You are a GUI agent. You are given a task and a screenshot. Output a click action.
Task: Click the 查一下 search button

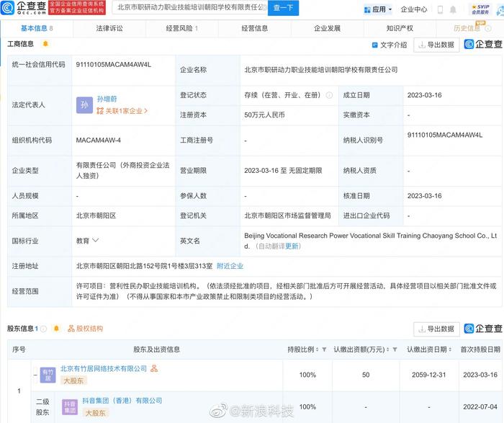(x=283, y=8)
